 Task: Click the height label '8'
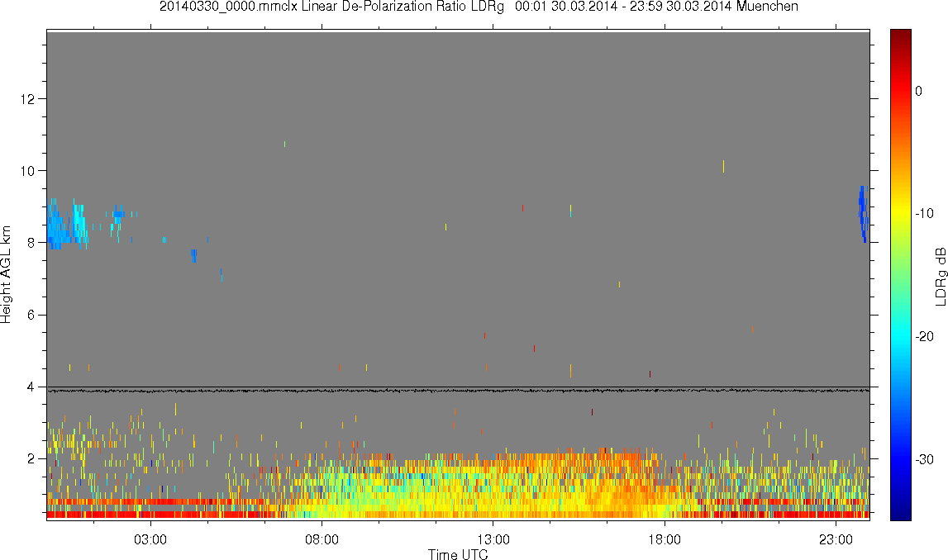[x=31, y=243]
